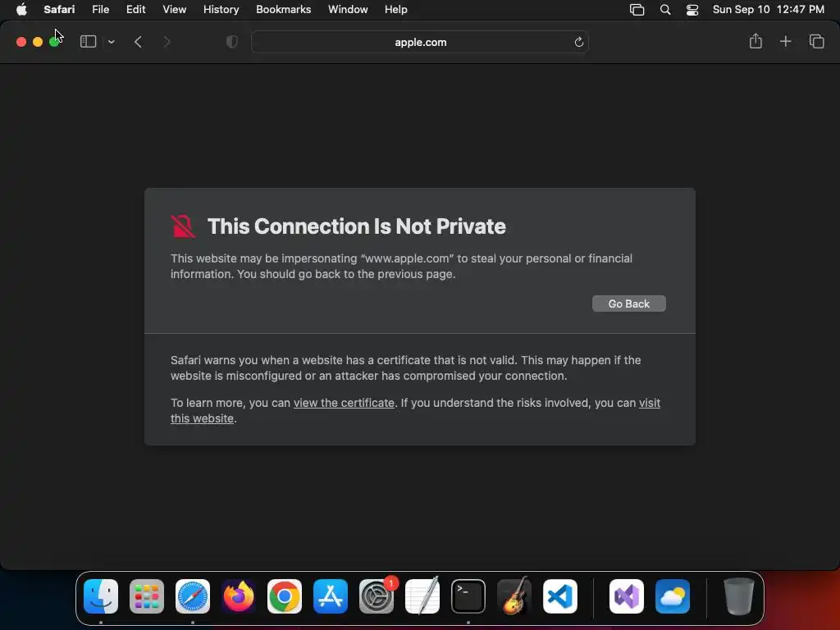The height and width of the screenshot is (630, 840).
Task: Open Control Center in menu bar
Action: (692, 10)
